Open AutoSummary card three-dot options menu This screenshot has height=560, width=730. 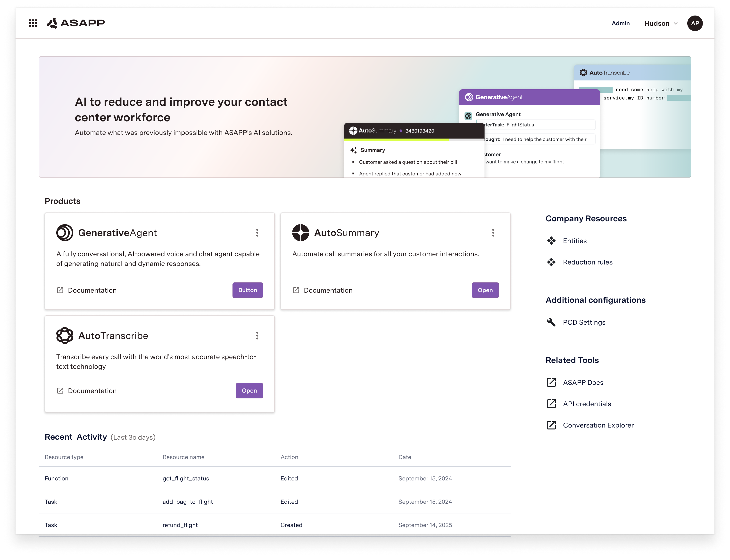[493, 233]
